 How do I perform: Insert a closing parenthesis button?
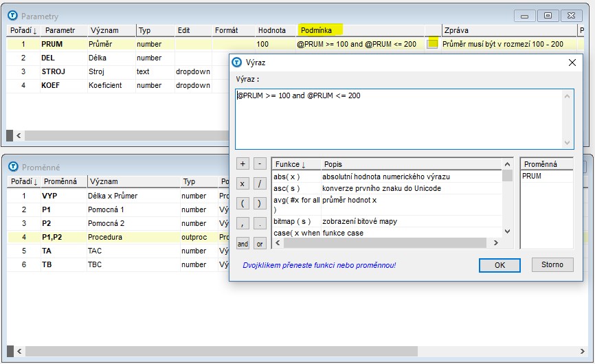tap(260, 203)
